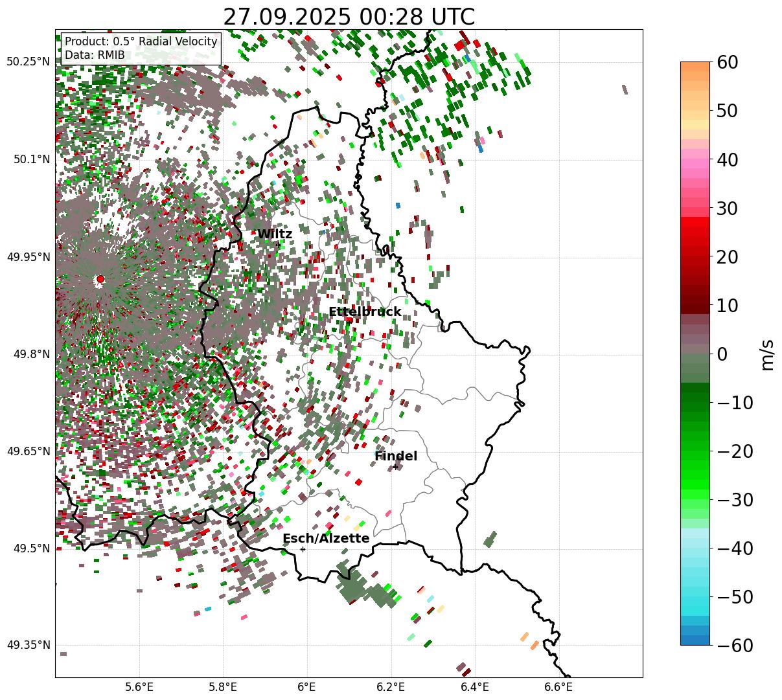Click the colorbar label 10
This screenshot has height=700, width=782.
pyautogui.click(x=727, y=305)
